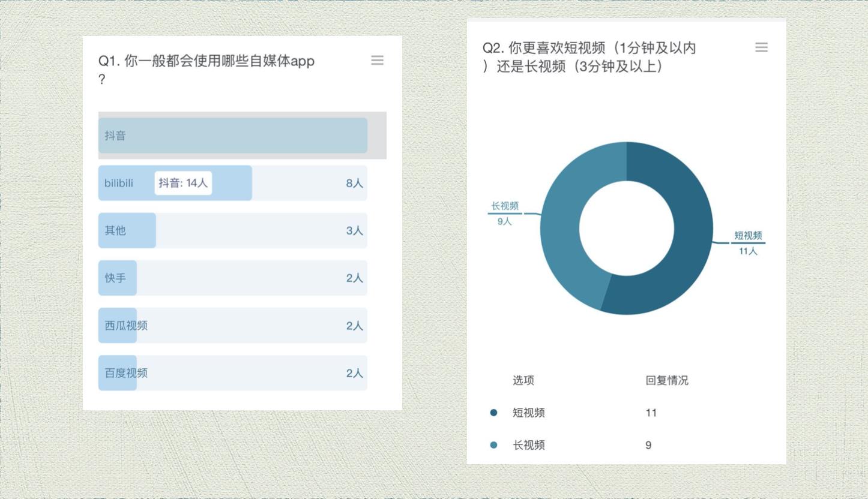Screen dimensions: 868x499
Task: Click the 2人 count for 快手
Action: [355, 278]
